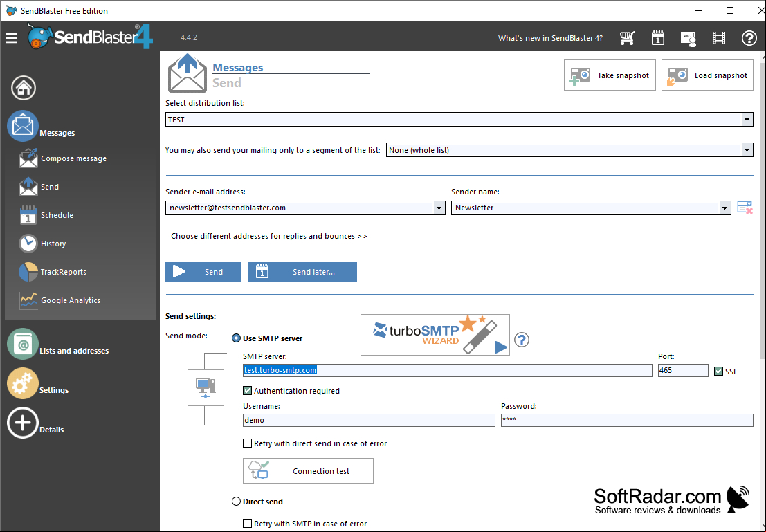Screen dimensions: 766x532
Task: Click the Details plus icon
Action: 23,423
